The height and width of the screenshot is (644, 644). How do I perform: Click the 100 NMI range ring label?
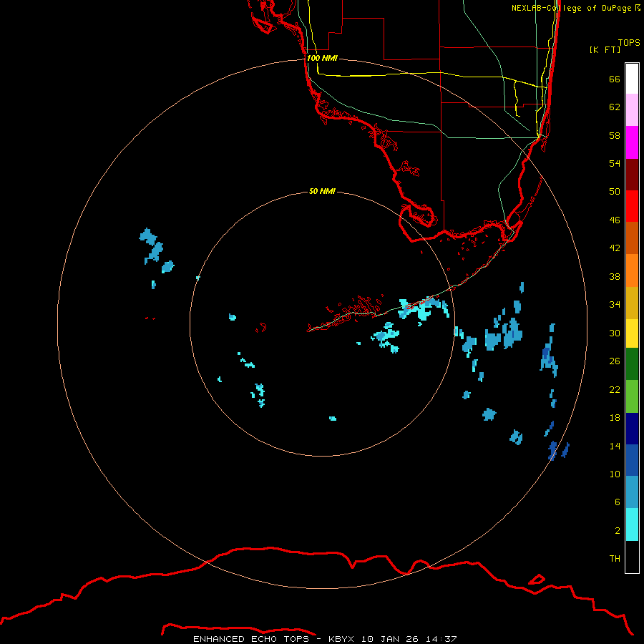pyautogui.click(x=322, y=58)
